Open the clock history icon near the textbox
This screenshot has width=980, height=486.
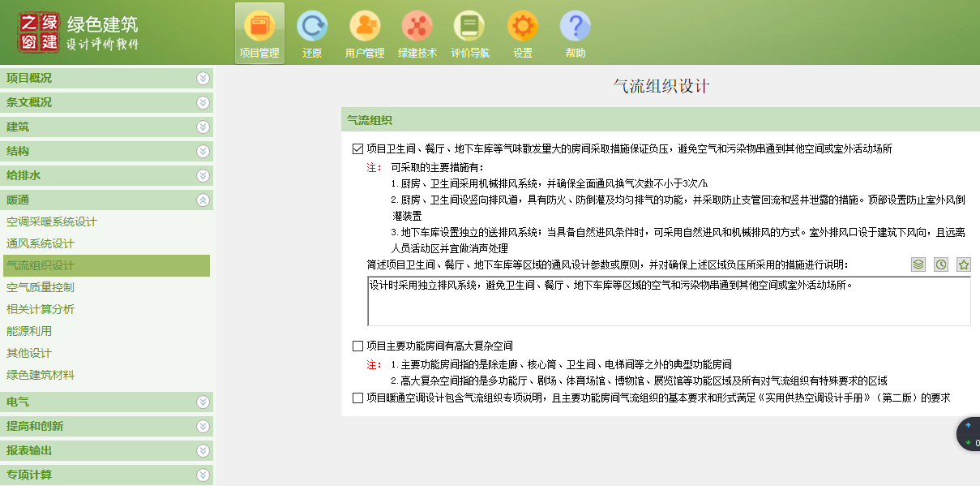coord(940,264)
